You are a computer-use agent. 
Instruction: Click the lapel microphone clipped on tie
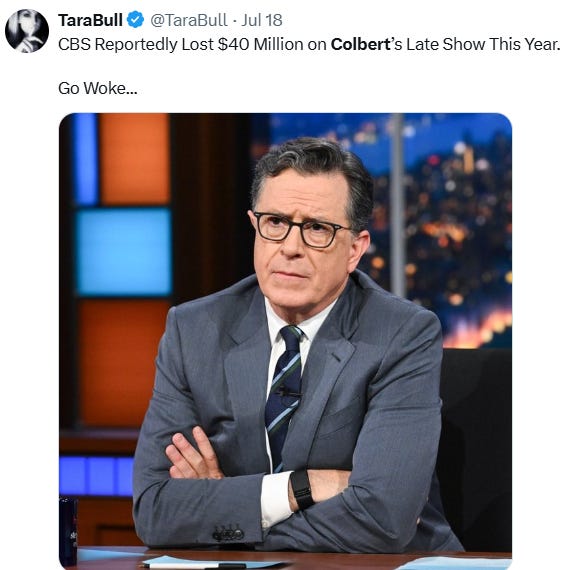click(x=287, y=392)
